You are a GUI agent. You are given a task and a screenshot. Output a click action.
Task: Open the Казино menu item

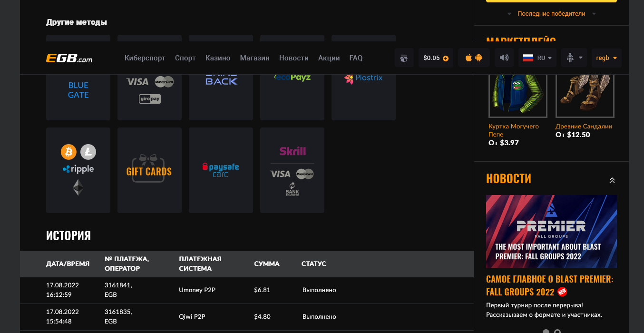click(x=218, y=58)
